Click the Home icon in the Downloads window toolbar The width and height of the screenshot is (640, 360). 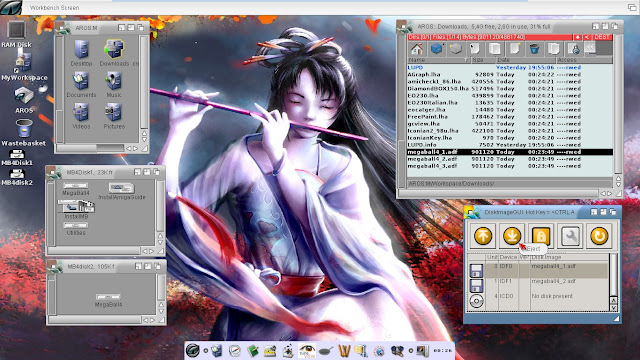417,49
